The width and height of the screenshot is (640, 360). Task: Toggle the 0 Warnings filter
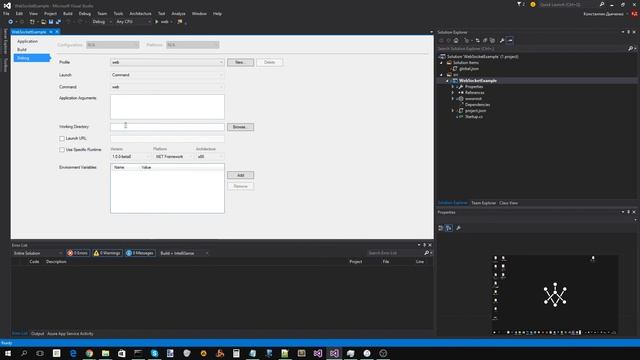(x=107, y=253)
